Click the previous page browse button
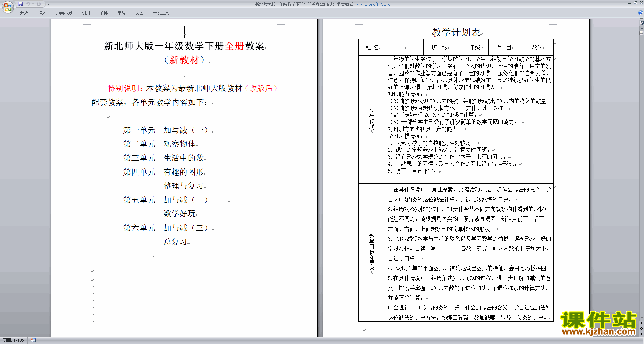The width and height of the screenshot is (644, 344). pyautogui.click(x=641, y=323)
